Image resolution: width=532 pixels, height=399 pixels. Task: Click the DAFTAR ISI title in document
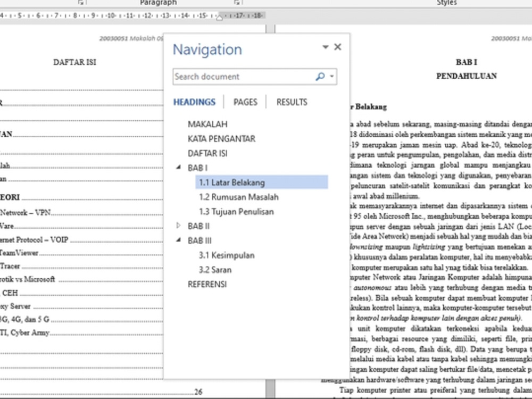pos(74,62)
